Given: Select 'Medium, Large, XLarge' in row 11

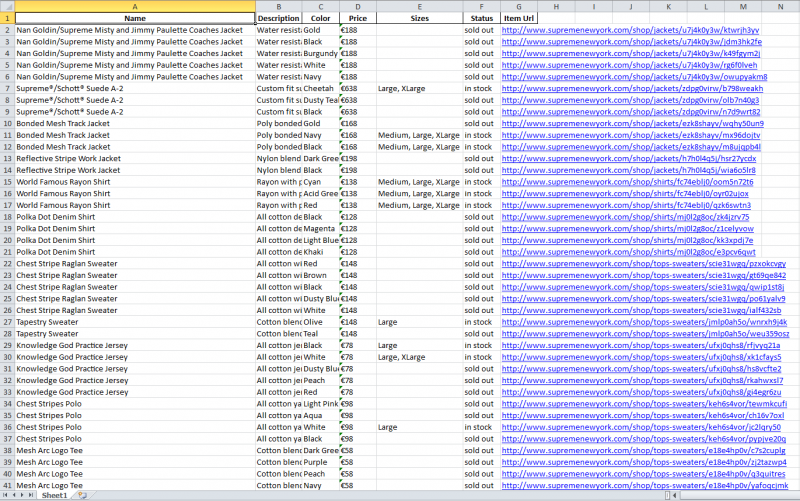Looking at the screenshot, I should coord(419,135).
